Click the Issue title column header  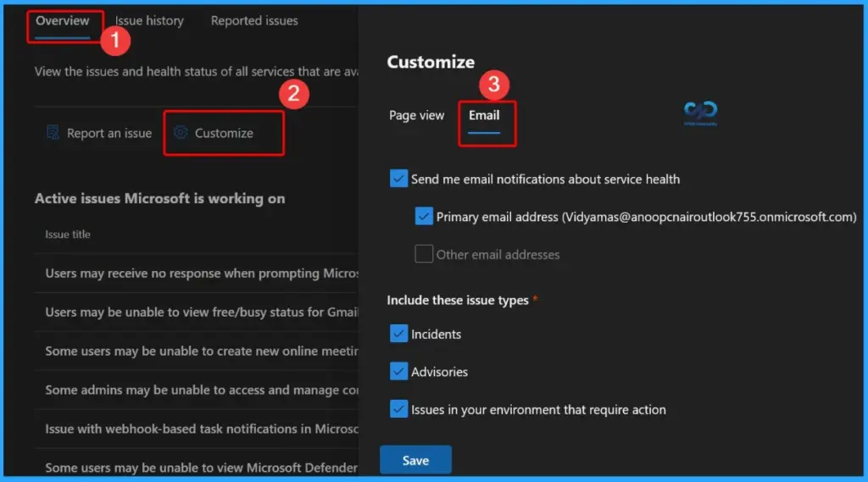click(x=68, y=235)
